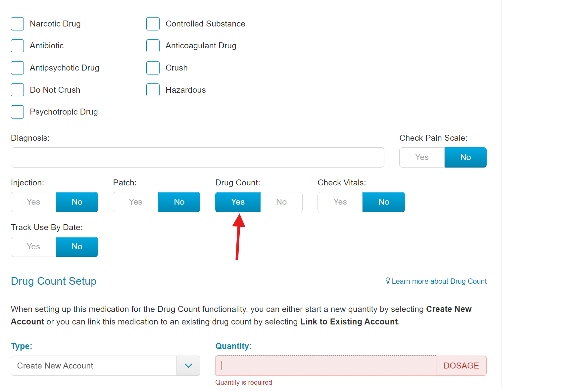Enable the Do Not Crush checkbox
The image size is (588, 392).
(17, 90)
